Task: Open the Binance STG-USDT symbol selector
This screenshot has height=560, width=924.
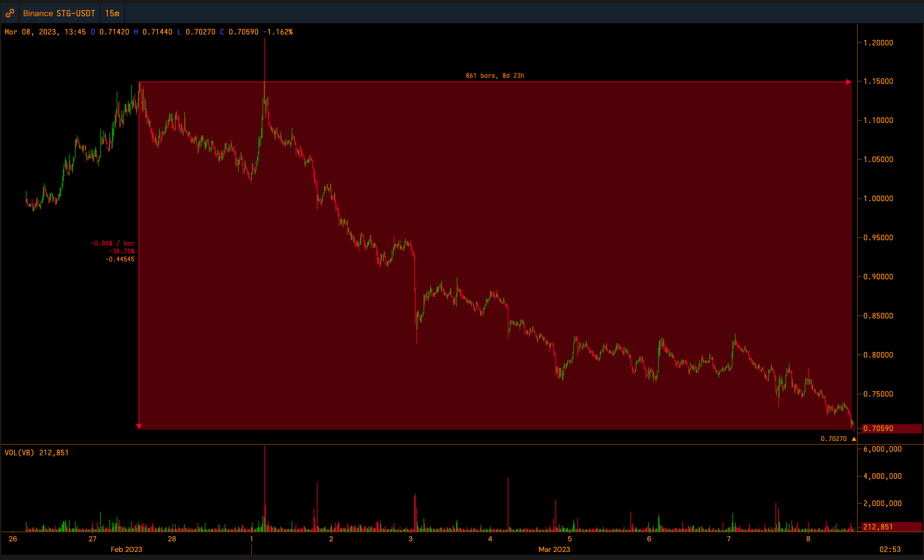Action: pos(59,14)
